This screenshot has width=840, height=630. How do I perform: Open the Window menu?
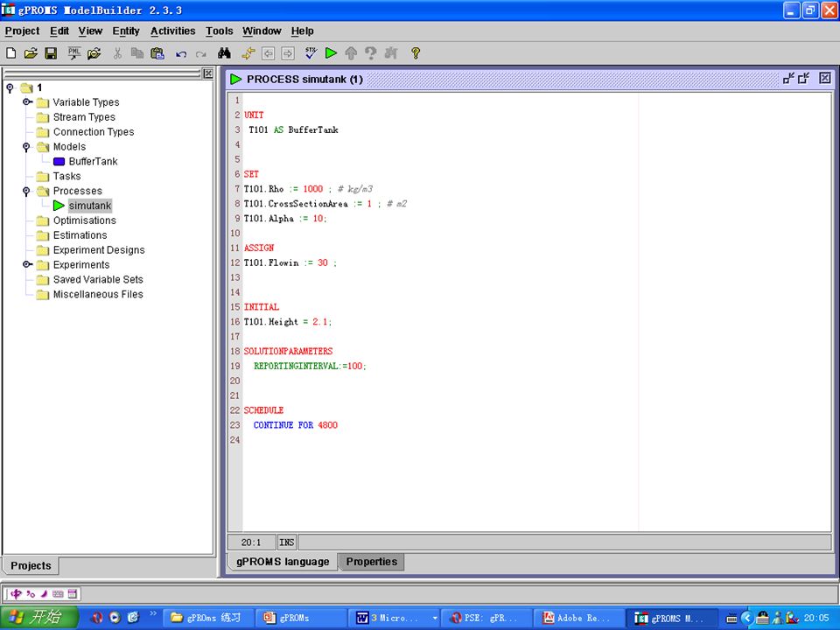(262, 31)
